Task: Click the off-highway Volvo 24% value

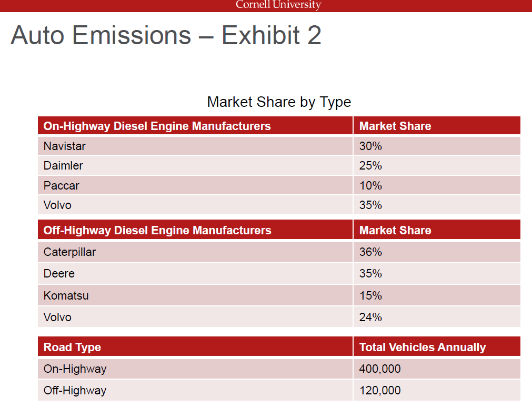Action: point(370,317)
